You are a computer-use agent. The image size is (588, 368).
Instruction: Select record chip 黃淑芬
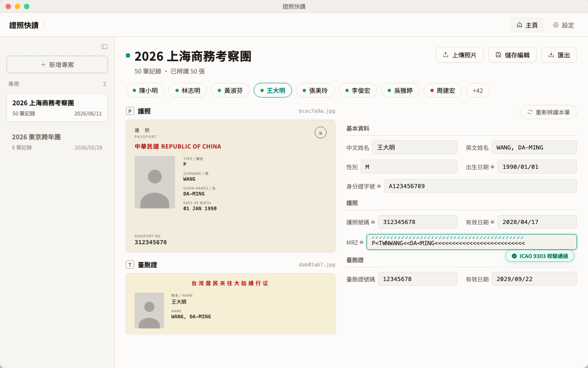[230, 90]
